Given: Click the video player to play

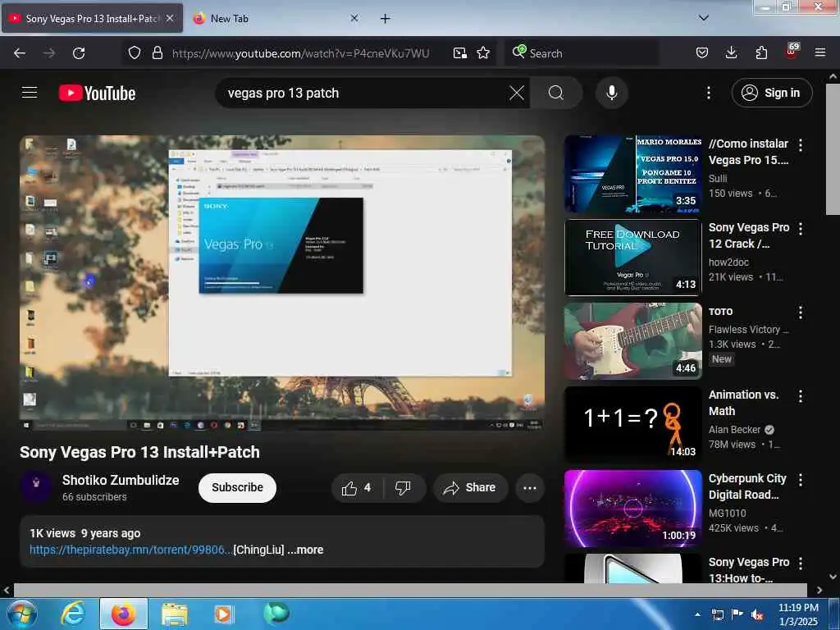Looking at the screenshot, I should [282, 283].
